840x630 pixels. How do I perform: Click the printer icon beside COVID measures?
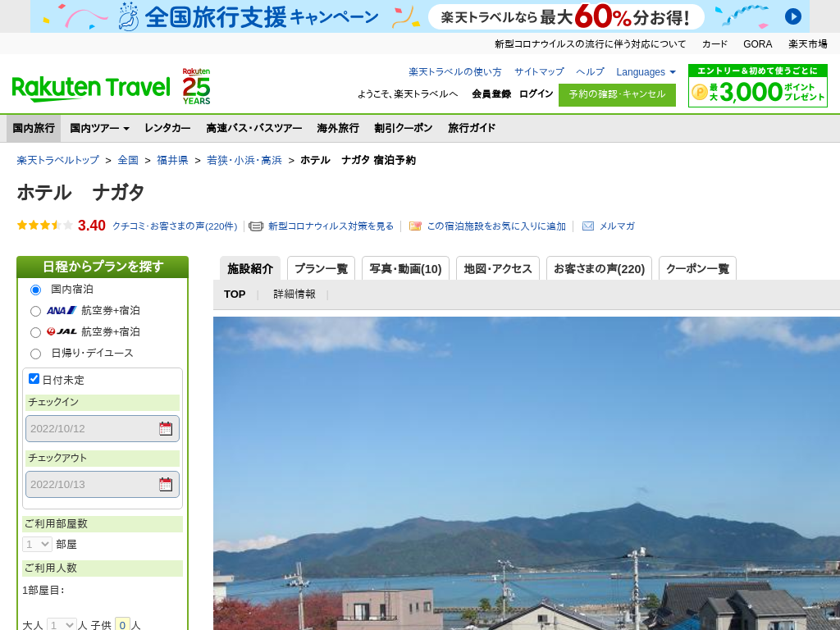(256, 226)
